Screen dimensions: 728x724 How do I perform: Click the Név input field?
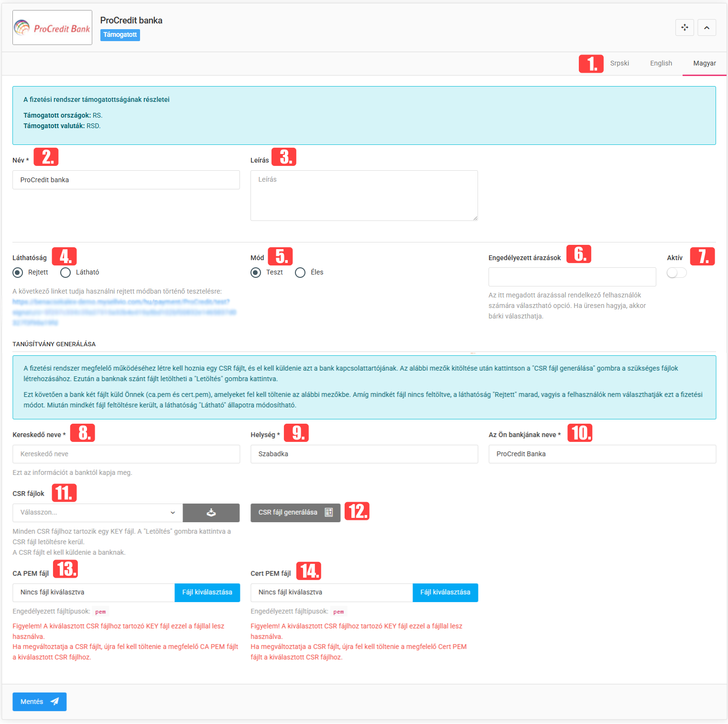[126, 180]
